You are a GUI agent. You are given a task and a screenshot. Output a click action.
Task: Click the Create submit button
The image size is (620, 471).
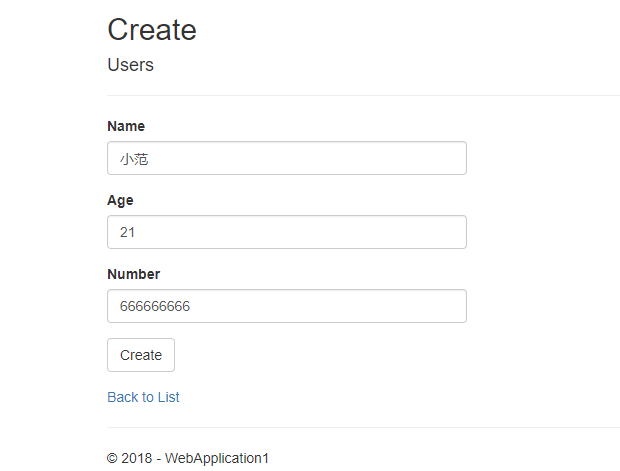(141, 355)
